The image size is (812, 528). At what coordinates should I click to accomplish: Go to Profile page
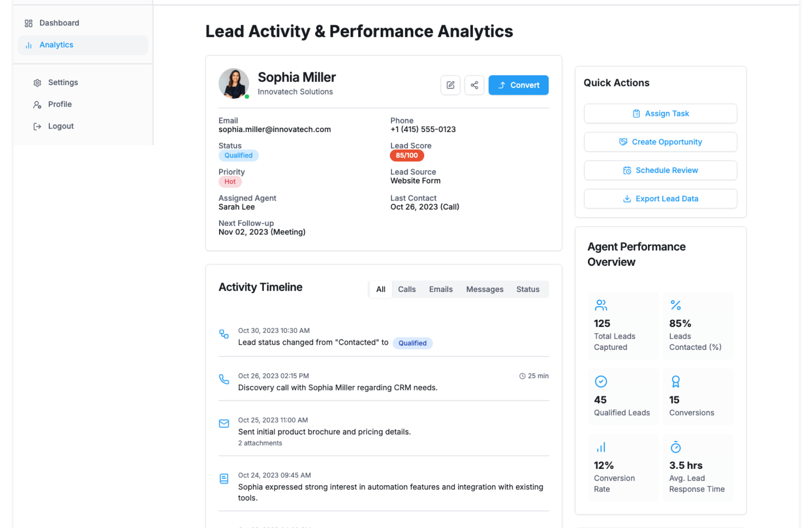60,104
